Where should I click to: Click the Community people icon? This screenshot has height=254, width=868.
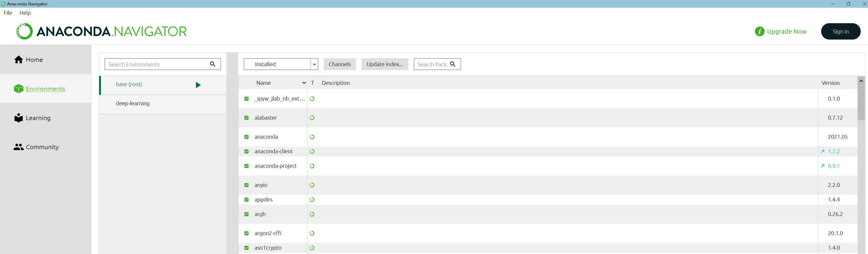[19, 147]
